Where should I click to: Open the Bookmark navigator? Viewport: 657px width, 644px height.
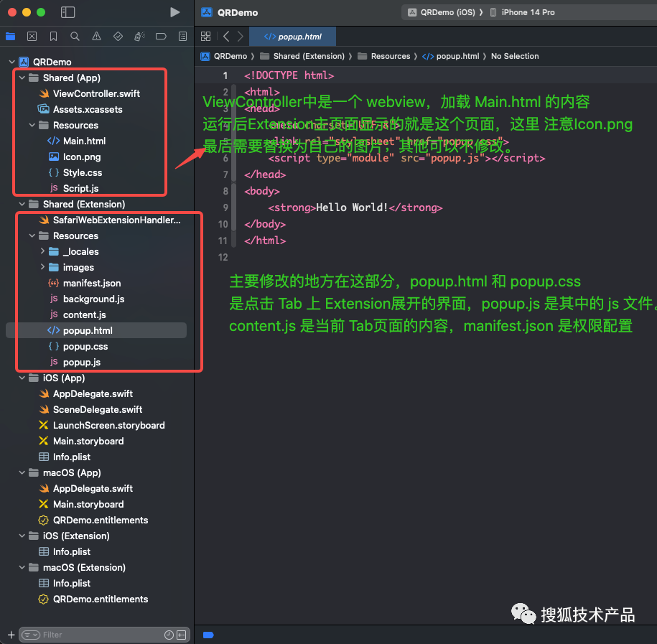coord(53,37)
